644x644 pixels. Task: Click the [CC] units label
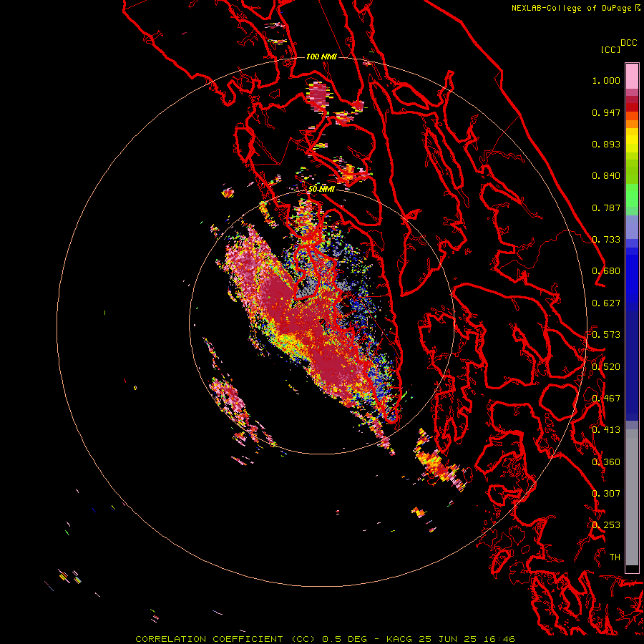tap(610, 49)
